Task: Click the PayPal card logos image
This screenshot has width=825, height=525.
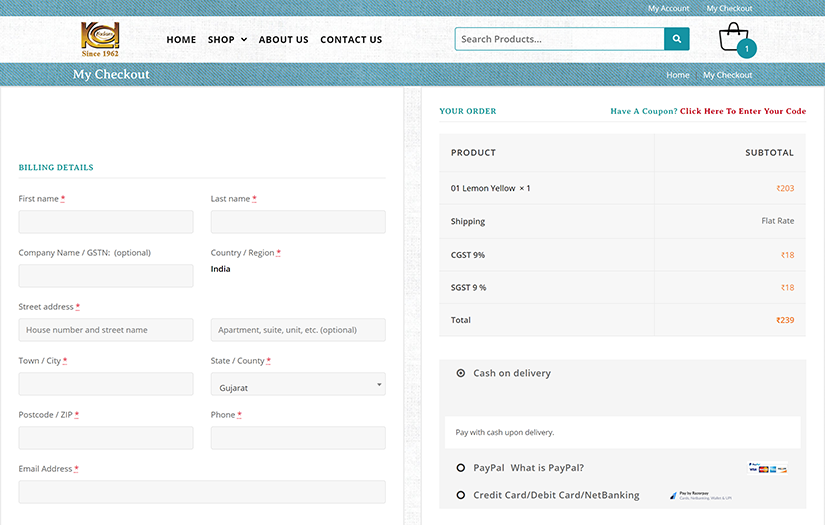Action: (x=768, y=468)
